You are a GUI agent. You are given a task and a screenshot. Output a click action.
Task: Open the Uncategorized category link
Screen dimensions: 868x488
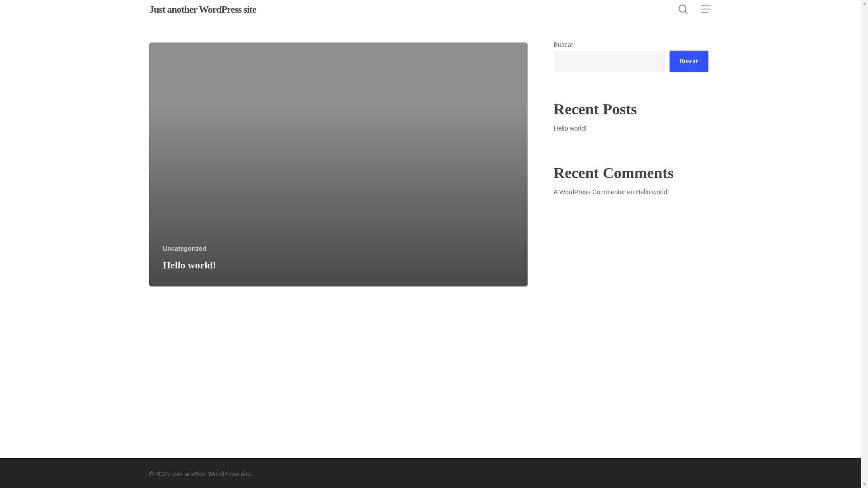coord(184,249)
